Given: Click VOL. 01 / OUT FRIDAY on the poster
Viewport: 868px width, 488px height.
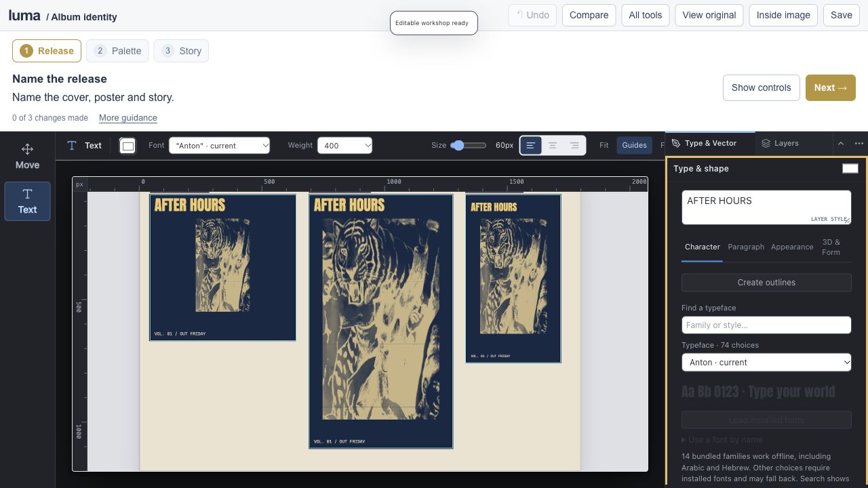Looking at the screenshot, I should coord(339,442).
